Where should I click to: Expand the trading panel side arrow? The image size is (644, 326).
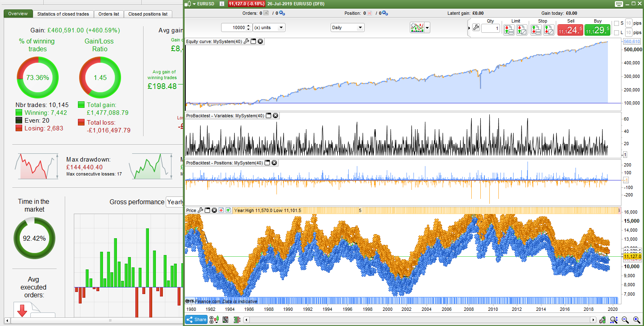click(x=469, y=28)
